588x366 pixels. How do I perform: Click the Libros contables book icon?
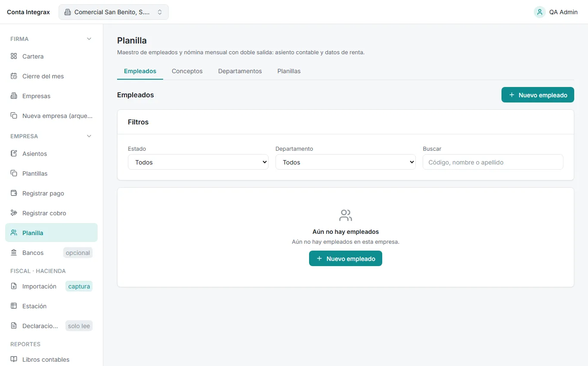14,360
